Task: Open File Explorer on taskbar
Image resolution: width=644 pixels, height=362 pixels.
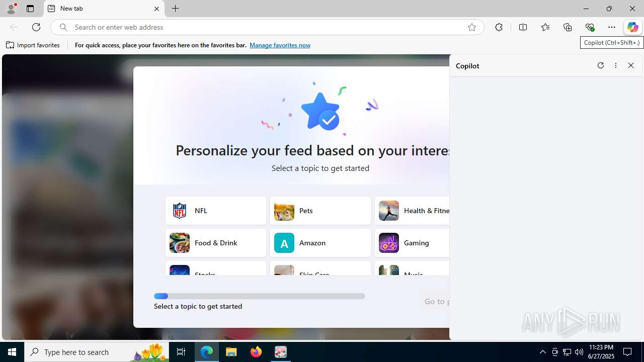Action: coord(231,352)
